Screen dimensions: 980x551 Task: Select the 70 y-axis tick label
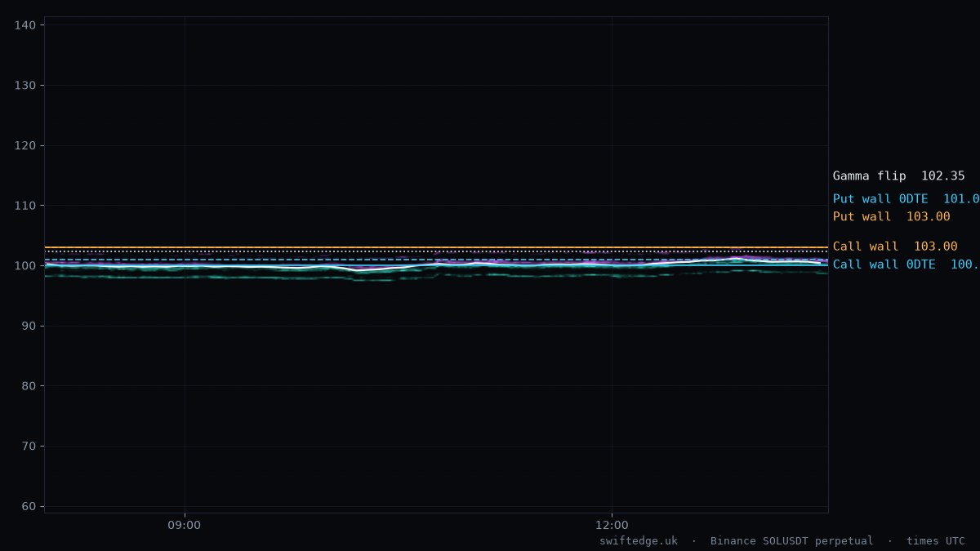[x=29, y=447]
